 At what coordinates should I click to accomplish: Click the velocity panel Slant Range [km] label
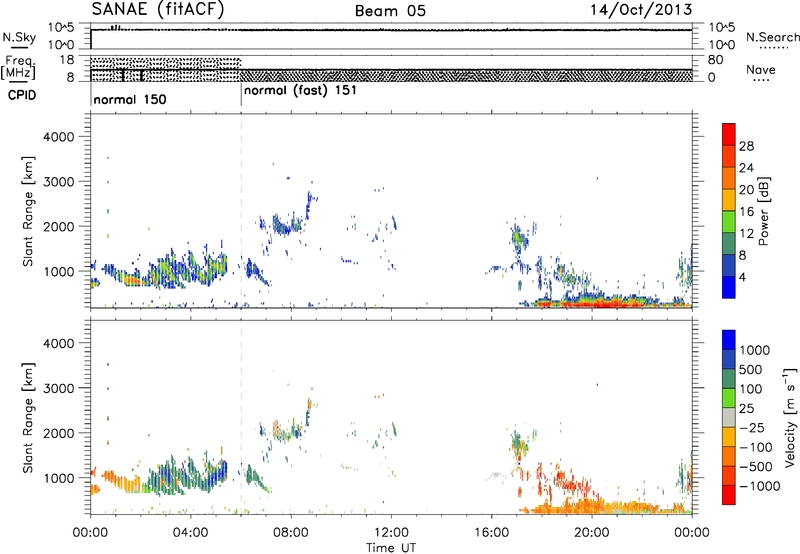click(28, 417)
